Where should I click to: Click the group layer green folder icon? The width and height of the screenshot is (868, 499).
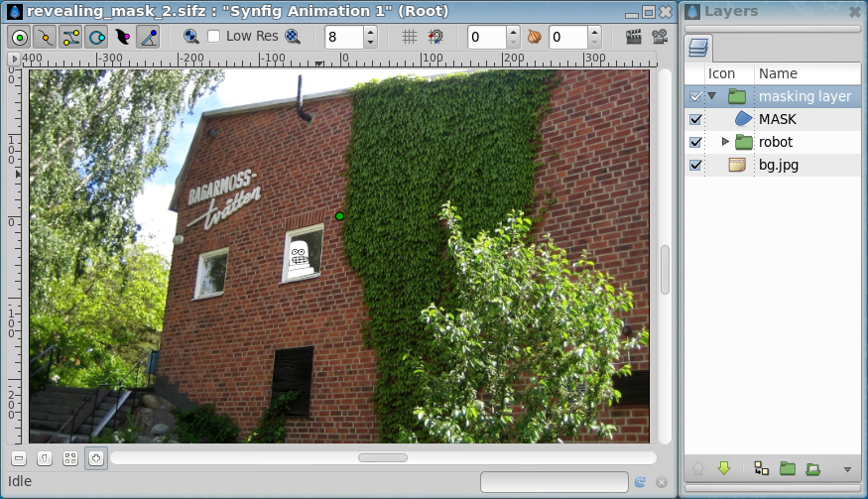point(788,468)
